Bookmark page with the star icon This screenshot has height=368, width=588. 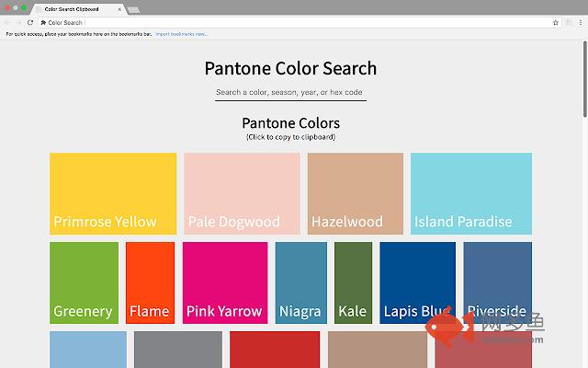555,22
